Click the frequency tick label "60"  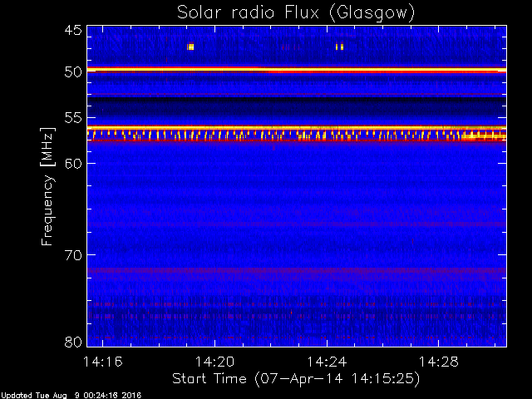[73, 164]
